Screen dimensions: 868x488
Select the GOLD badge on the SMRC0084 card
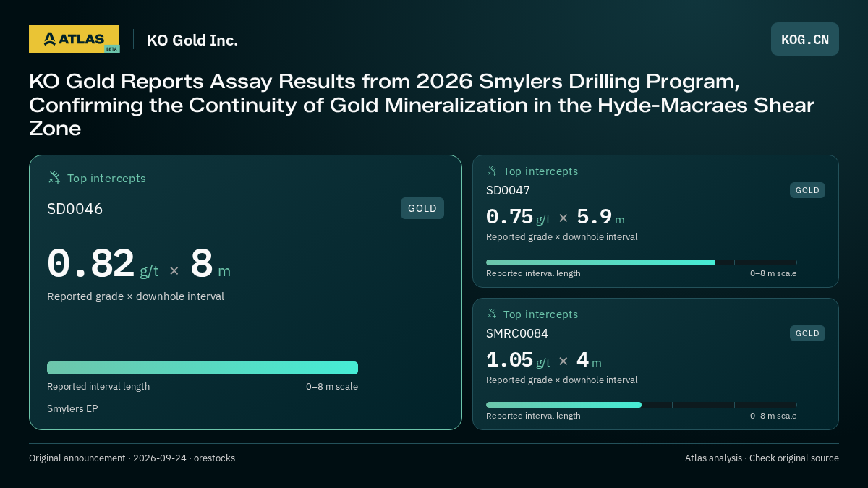(807, 333)
